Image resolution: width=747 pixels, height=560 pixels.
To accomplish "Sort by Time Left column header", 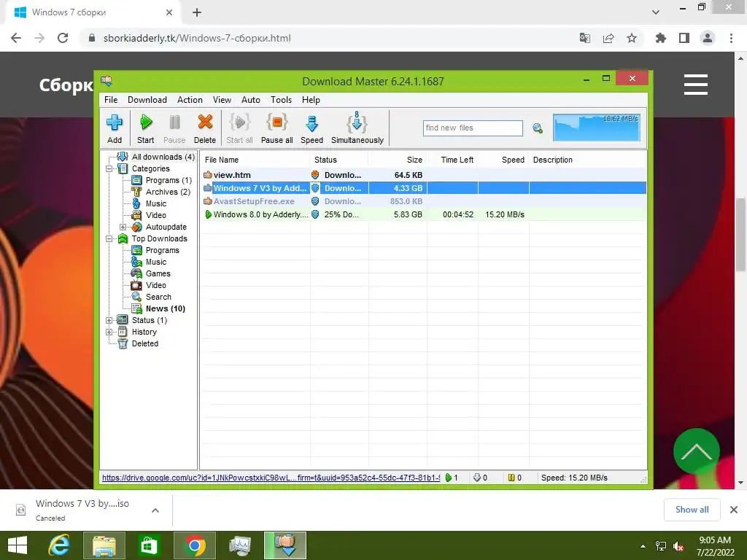I will click(452, 160).
